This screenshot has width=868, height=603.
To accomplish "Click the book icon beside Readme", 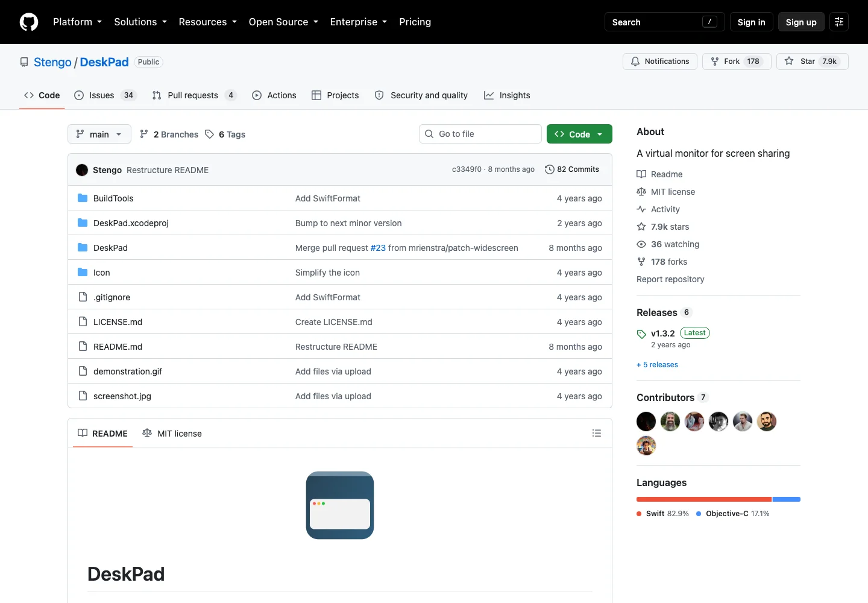I will (641, 174).
